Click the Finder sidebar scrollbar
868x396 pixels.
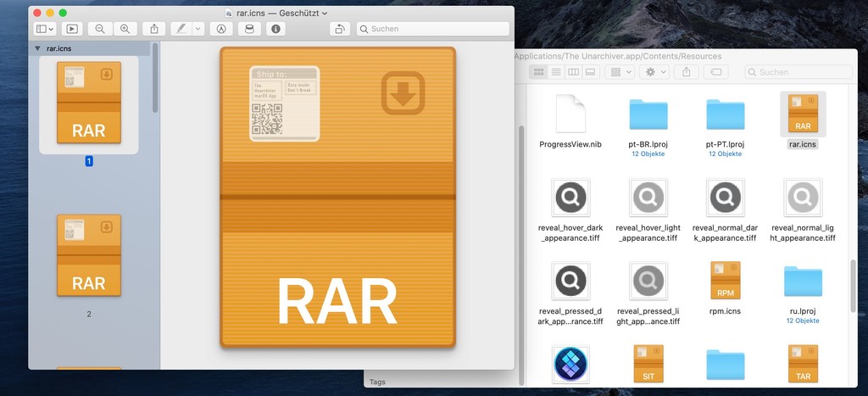(521, 254)
